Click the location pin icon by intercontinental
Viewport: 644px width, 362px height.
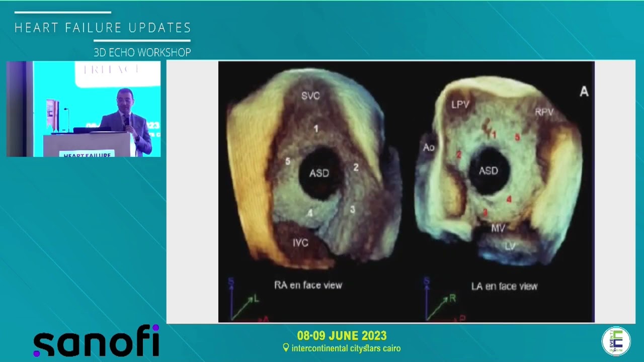tap(286, 347)
